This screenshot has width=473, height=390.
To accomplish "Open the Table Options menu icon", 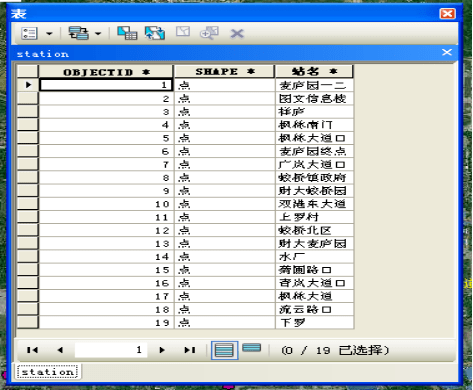I will coord(29,33).
